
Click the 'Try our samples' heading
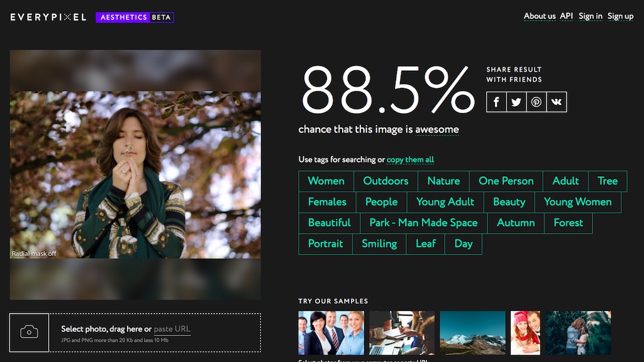click(333, 301)
